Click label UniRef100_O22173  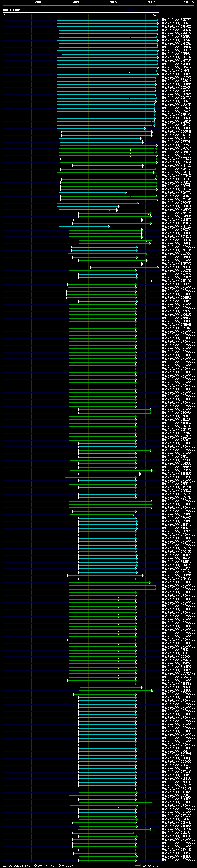[x=177, y=155]
